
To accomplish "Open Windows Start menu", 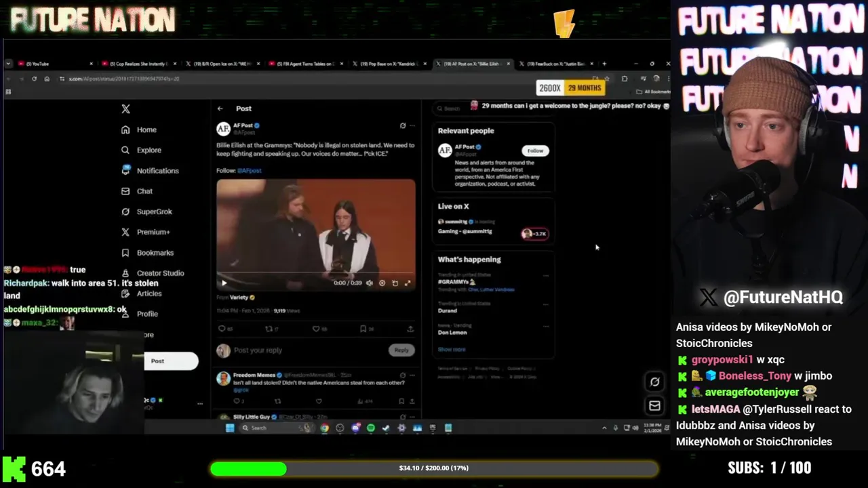I will pos(230,428).
